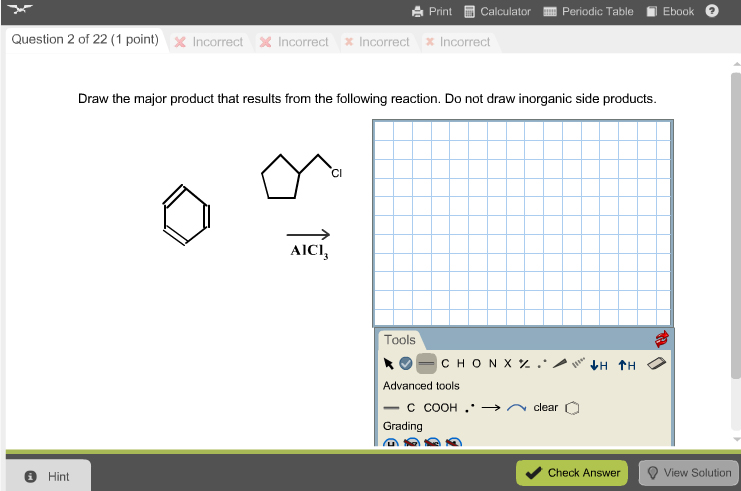Choose the X halogen atom tool

[x=508, y=363]
